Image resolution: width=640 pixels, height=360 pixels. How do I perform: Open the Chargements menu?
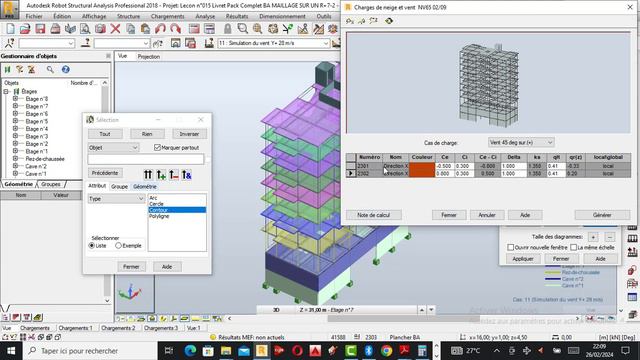coord(167,16)
